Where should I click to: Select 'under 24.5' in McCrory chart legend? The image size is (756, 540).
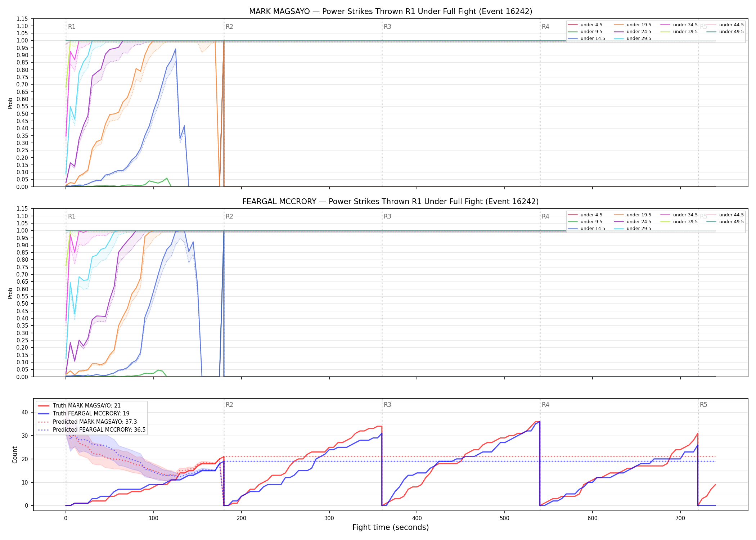coord(633,222)
